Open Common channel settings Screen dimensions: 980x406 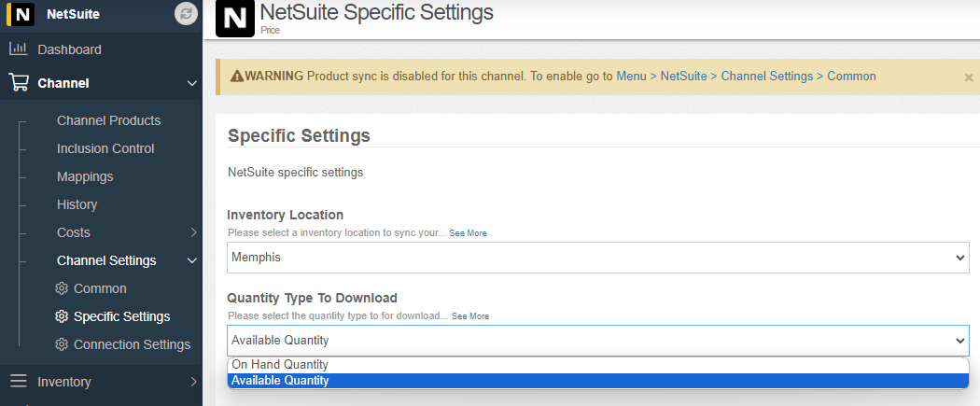point(100,288)
